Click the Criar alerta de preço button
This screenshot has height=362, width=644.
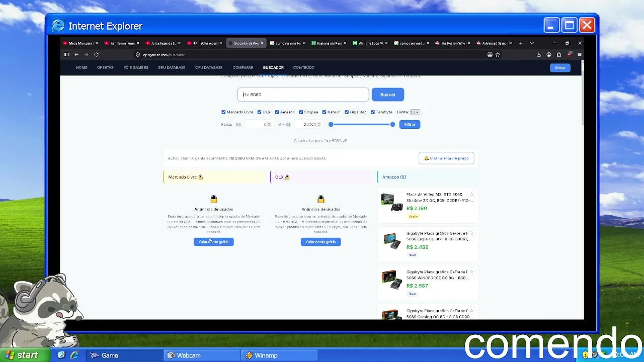point(446,158)
